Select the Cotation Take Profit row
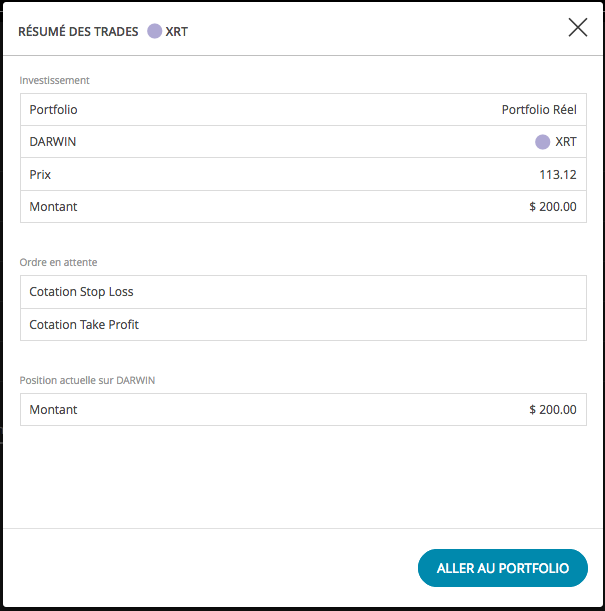This screenshot has width=605, height=611. click(x=303, y=325)
